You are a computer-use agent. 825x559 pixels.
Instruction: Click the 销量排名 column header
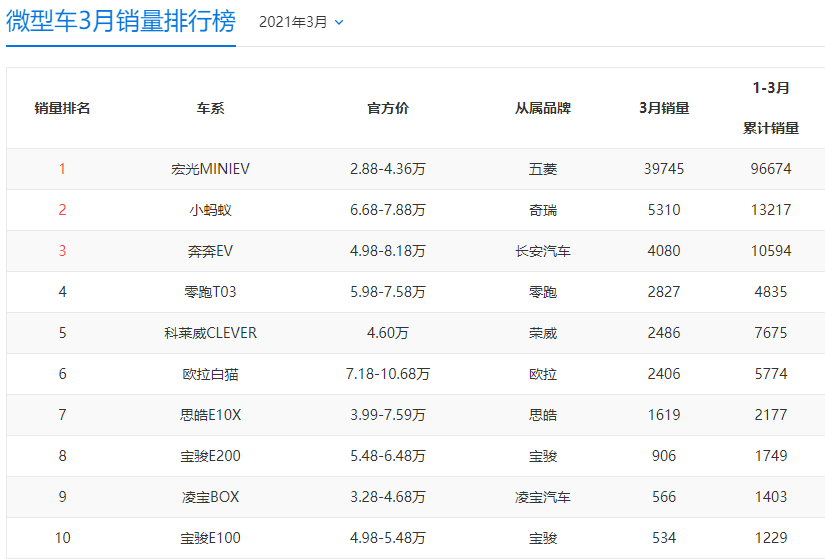[x=62, y=108]
